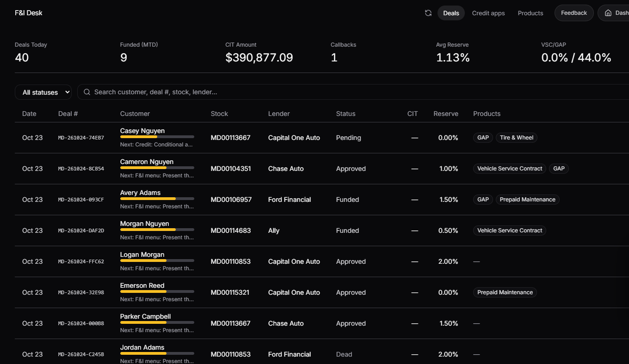
Task: Click deal number MD-261024-FFC62
Action: (81, 261)
